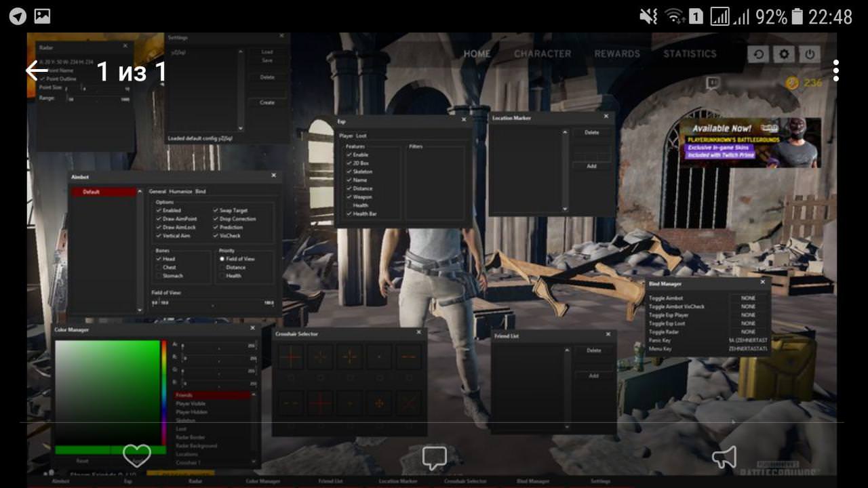
Task: Click the Load button in the Settings window
Action: [x=267, y=52]
